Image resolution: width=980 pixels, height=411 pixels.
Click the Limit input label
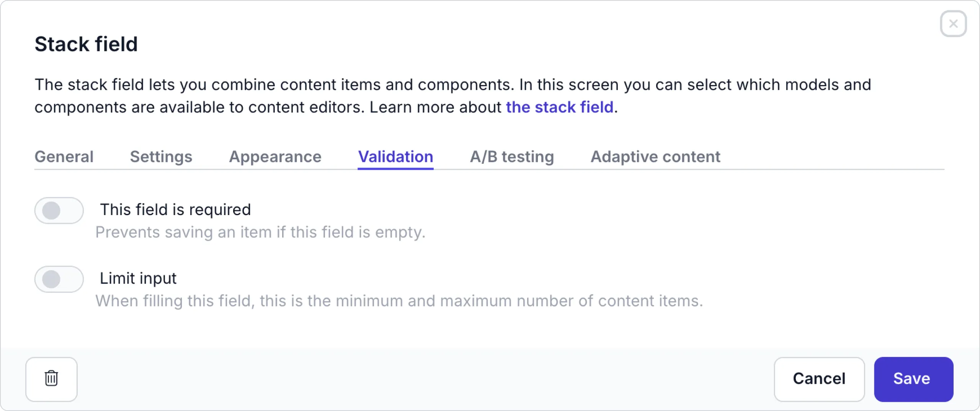coord(138,278)
